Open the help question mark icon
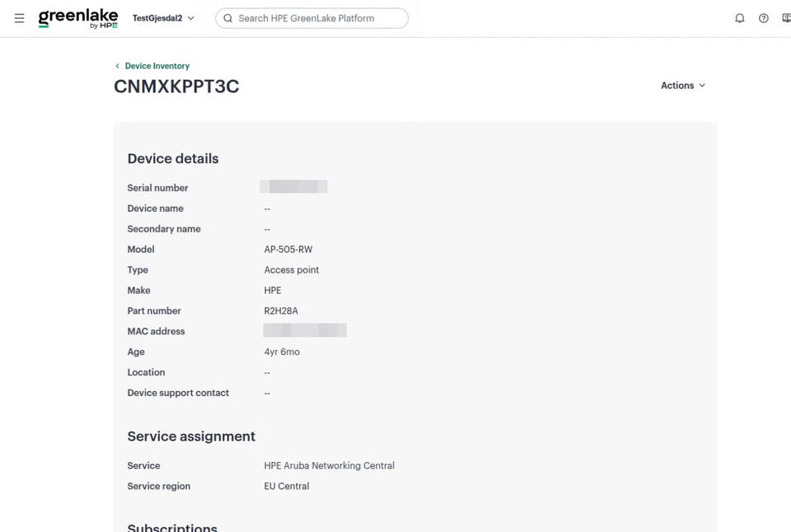Image resolution: width=791 pixels, height=532 pixels. point(764,18)
